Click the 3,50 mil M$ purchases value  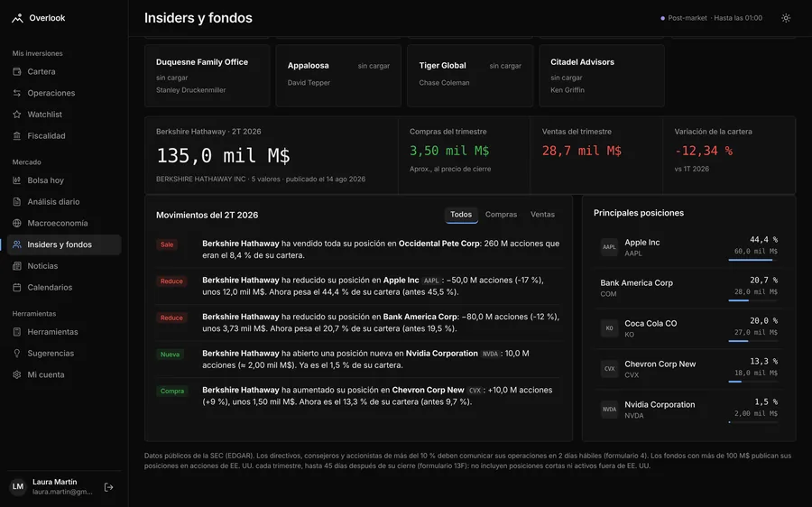click(449, 151)
